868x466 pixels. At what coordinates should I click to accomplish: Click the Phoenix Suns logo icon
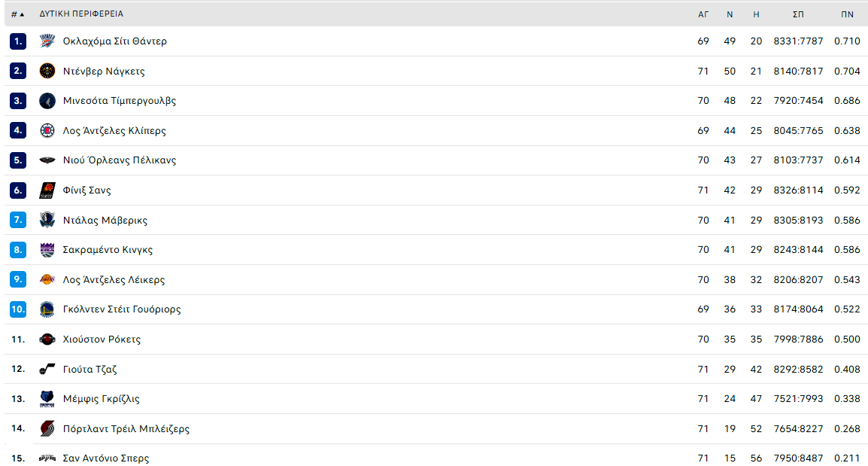[47, 190]
